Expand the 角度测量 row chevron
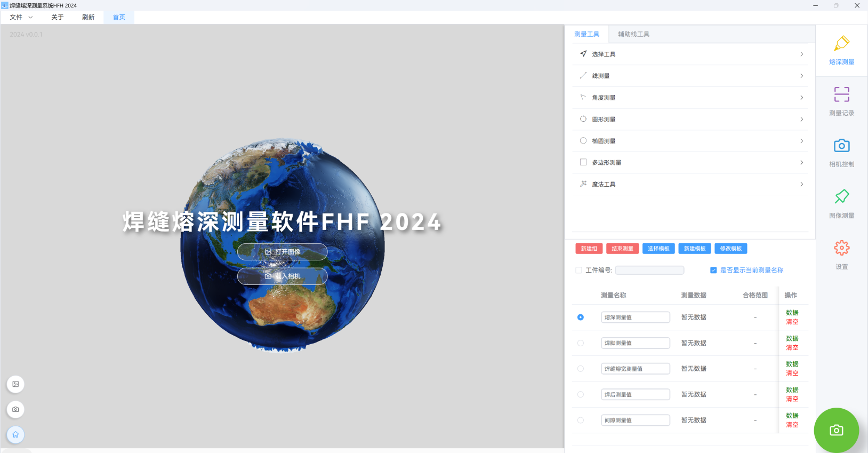 click(801, 98)
